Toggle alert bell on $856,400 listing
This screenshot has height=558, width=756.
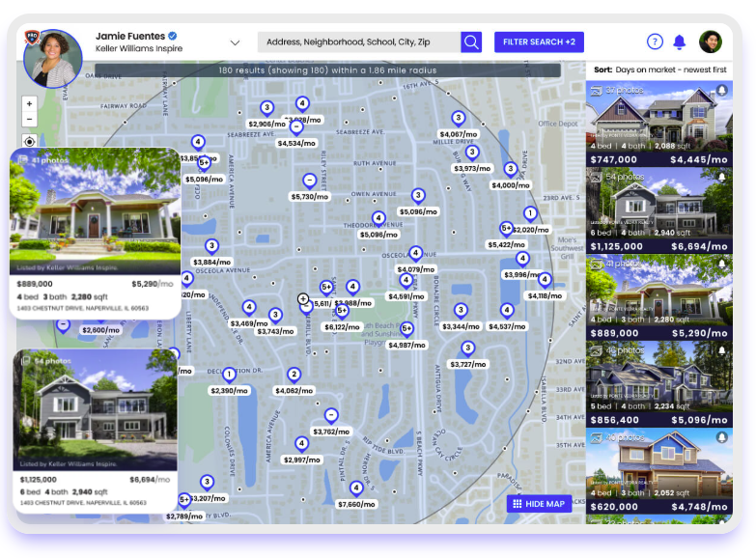[722, 350]
